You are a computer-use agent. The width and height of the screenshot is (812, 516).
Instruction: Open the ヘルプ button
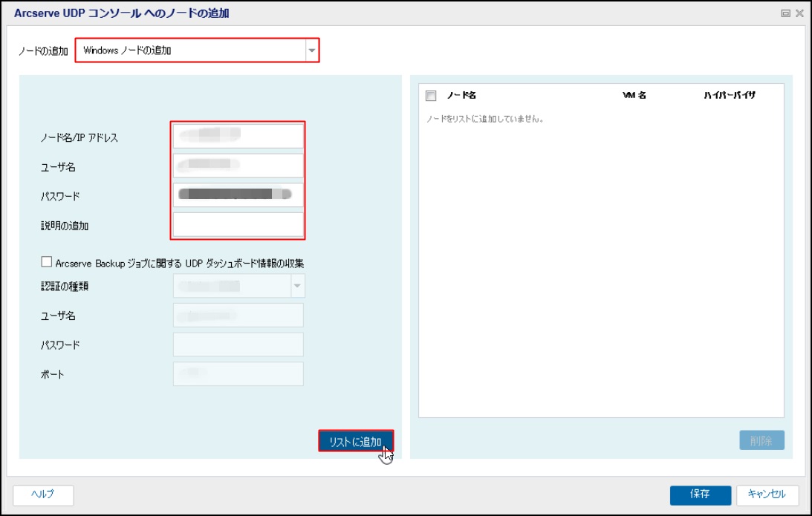[x=43, y=494]
